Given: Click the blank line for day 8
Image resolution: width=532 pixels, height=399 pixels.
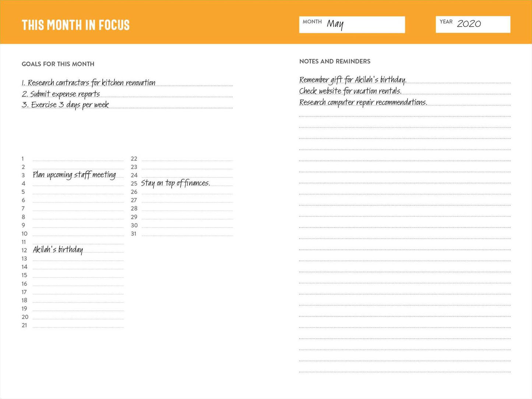Looking at the screenshot, I should click(x=78, y=217).
